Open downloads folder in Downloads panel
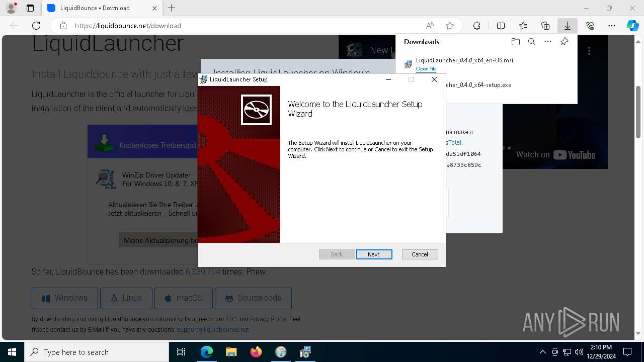The height and width of the screenshot is (362, 644). click(x=515, y=42)
